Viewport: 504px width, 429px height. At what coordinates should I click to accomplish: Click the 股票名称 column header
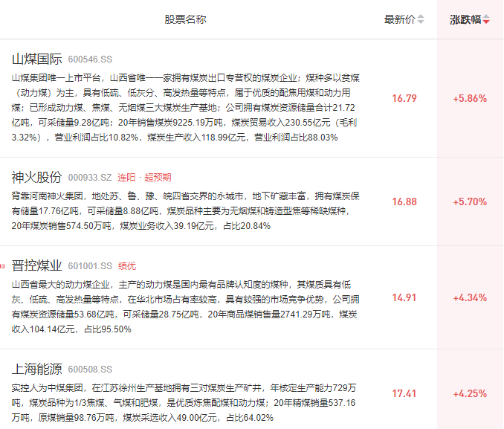point(185,19)
